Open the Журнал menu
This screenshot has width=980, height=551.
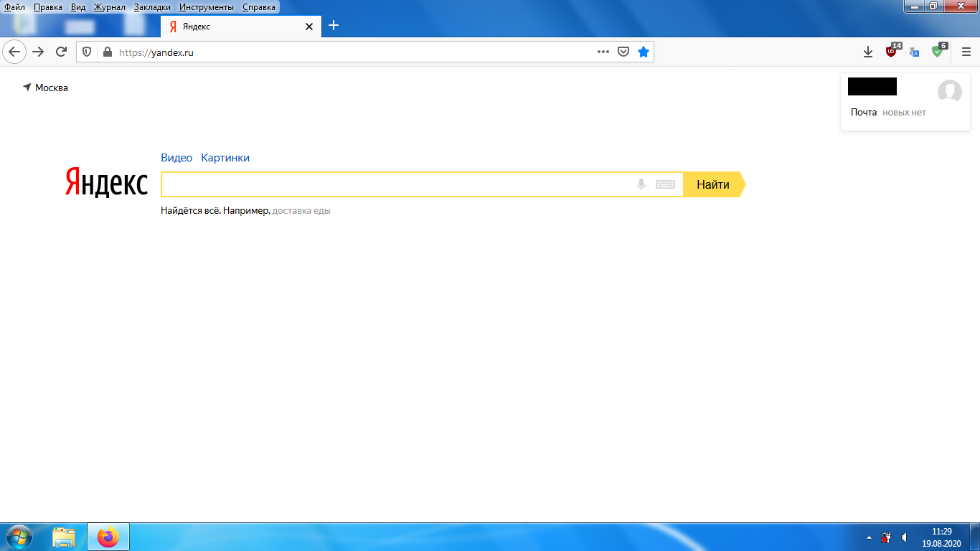[x=109, y=6]
